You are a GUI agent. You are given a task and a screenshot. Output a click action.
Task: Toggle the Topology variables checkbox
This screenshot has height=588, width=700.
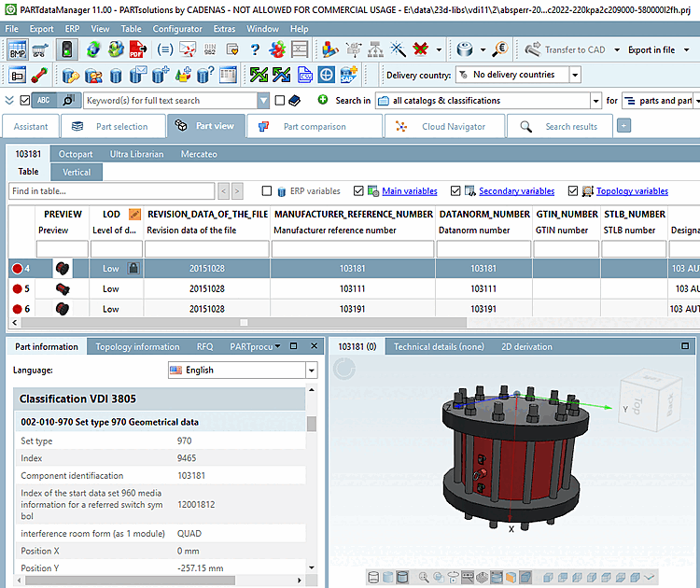click(573, 191)
